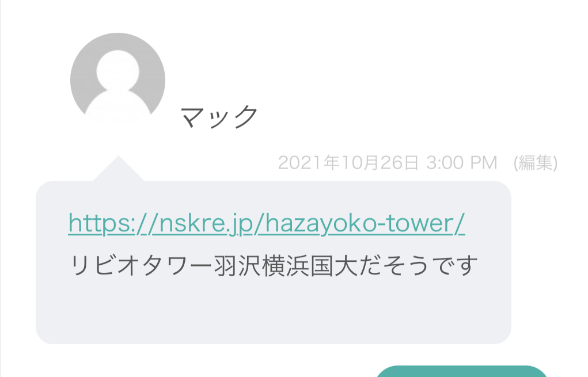Viewport: 588px width, 377px height.
Task: Open the nskre.jp hazayoko-tower link
Action: (x=267, y=223)
